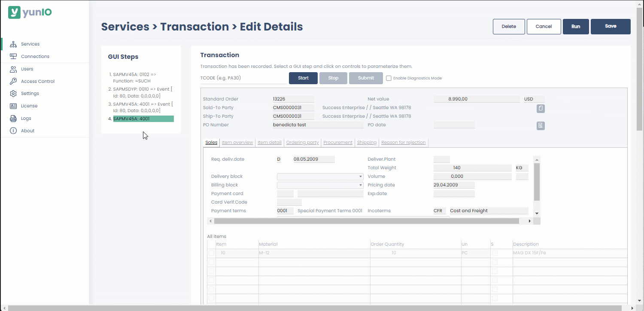The width and height of the screenshot is (644, 311).
Task: Open Services menu item
Action: (x=30, y=44)
